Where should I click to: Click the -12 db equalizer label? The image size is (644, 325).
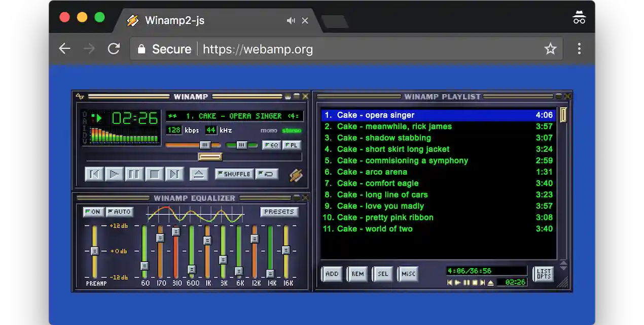tap(118, 277)
